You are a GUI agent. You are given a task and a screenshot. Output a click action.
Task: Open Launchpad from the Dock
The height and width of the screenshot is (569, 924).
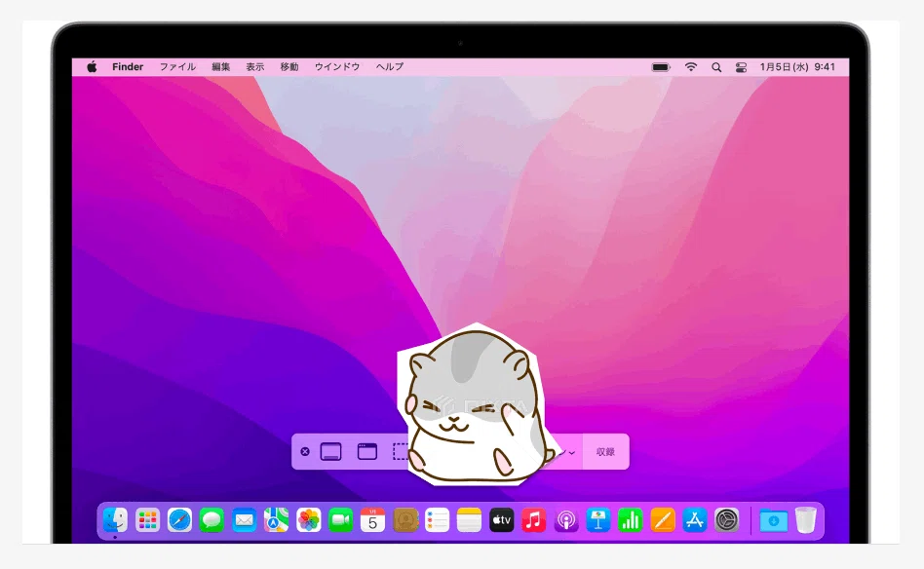[147, 520]
